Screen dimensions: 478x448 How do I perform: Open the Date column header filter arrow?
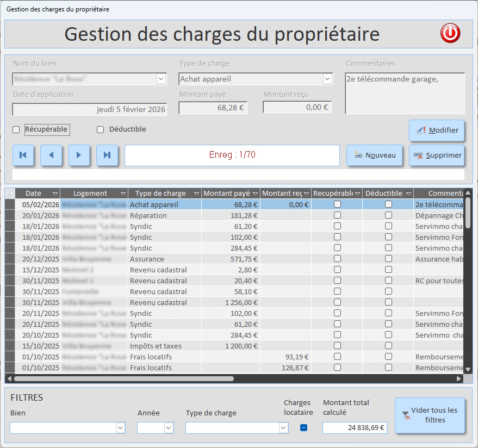(x=54, y=194)
